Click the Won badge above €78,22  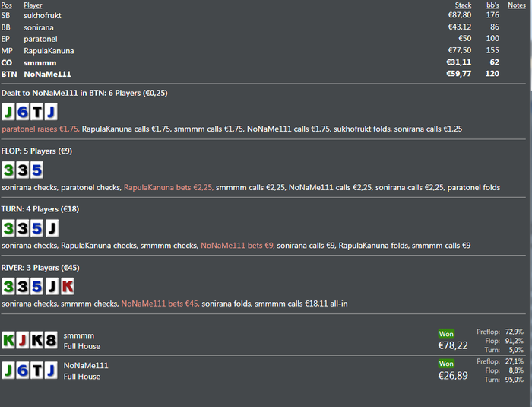446,333
